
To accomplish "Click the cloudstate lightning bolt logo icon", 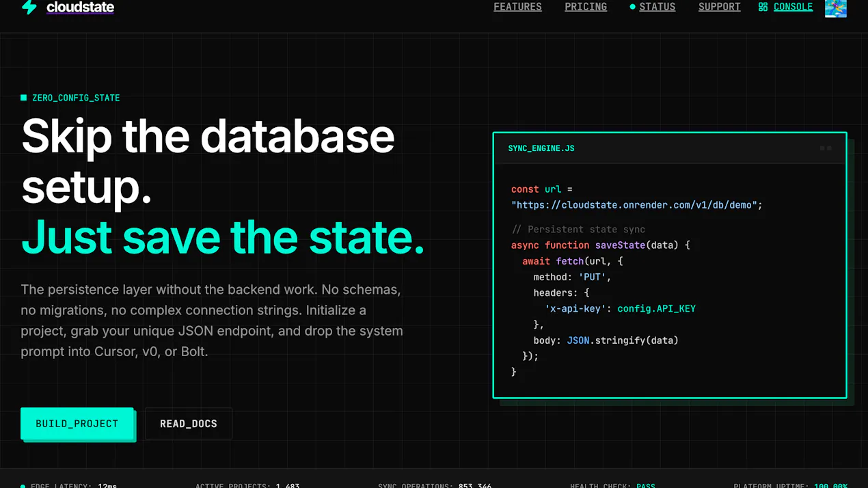I will (x=29, y=7).
